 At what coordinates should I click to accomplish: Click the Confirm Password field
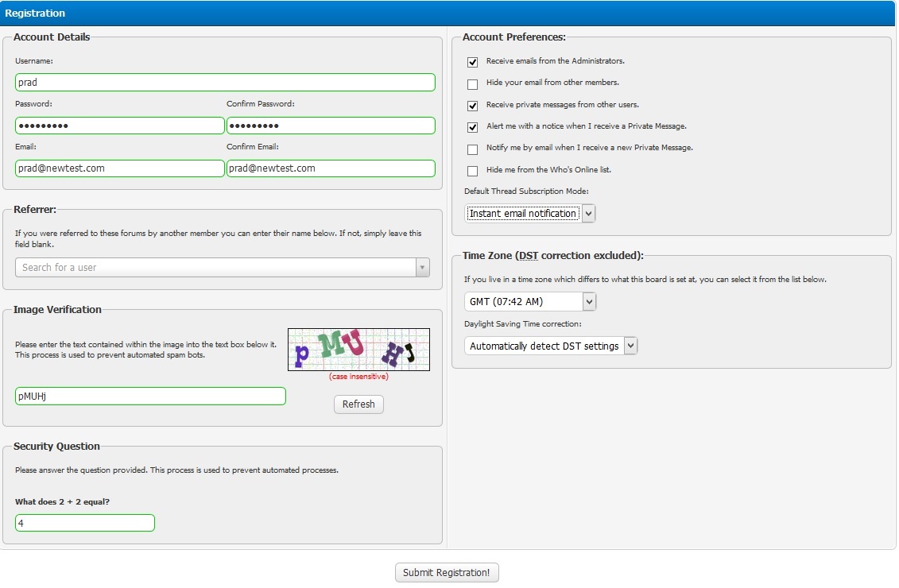[x=331, y=126]
